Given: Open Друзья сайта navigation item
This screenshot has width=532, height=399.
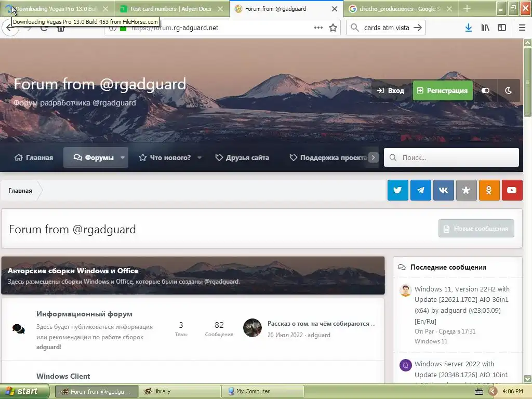Looking at the screenshot, I should point(242,157).
